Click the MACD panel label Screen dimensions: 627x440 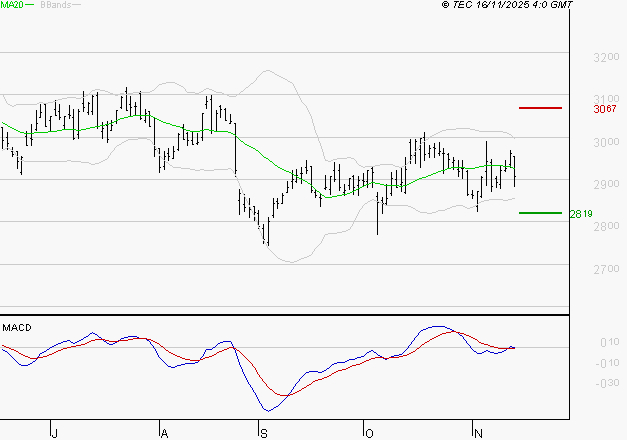tap(17, 328)
